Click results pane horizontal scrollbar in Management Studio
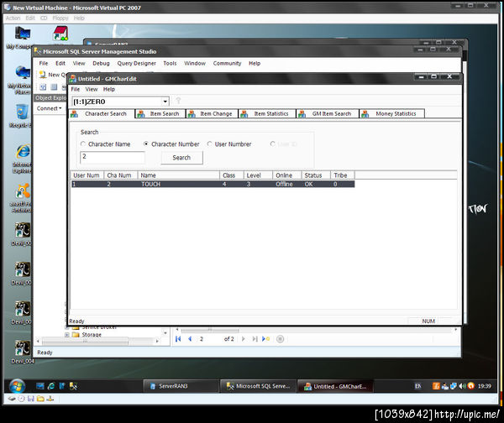This screenshot has height=423, width=504. 315,330
